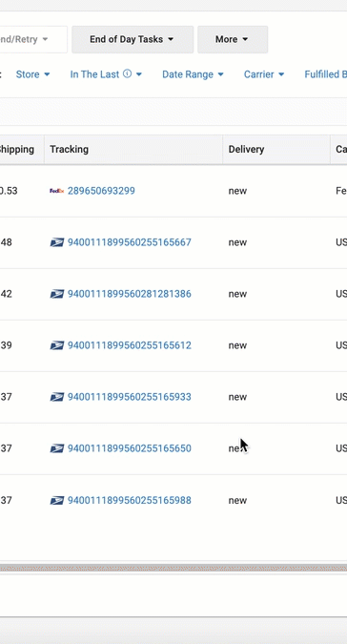Select 'new' status for tracking ending 1386

click(x=237, y=294)
